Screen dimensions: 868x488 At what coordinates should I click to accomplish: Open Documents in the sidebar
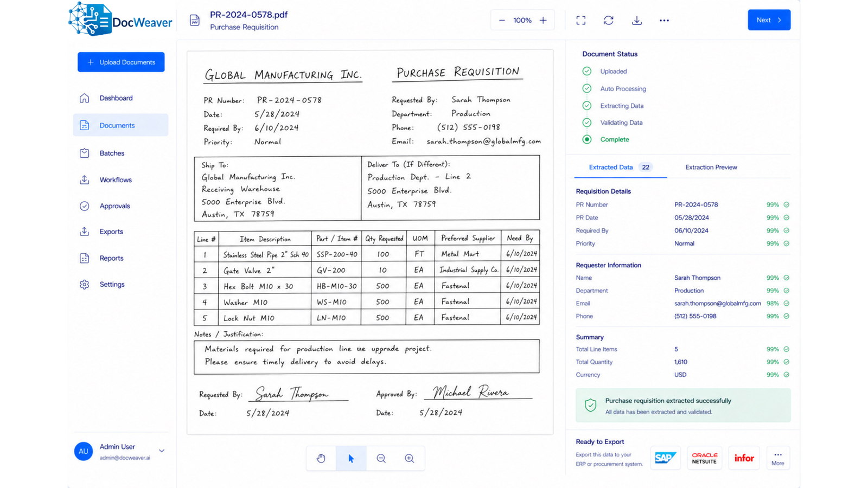click(120, 125)
